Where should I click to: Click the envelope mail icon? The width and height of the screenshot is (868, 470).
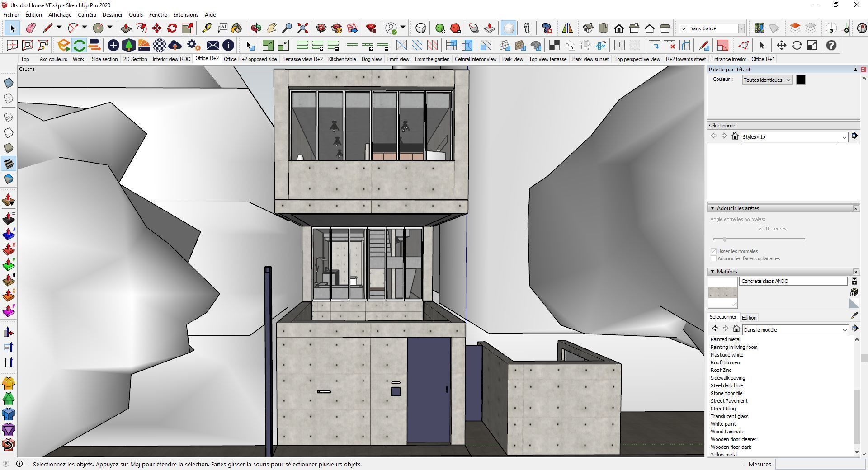pos(212,45)
